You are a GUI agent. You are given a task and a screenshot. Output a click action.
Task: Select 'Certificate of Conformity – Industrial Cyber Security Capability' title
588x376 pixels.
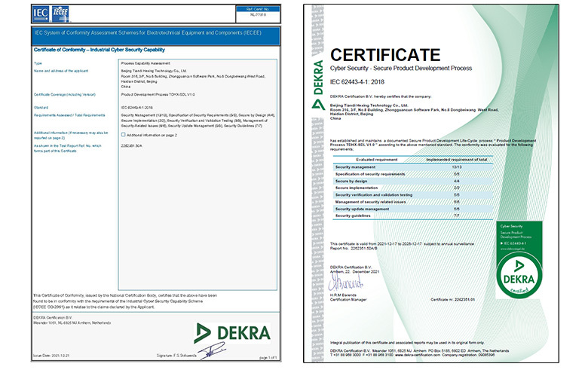click(100, 50)
